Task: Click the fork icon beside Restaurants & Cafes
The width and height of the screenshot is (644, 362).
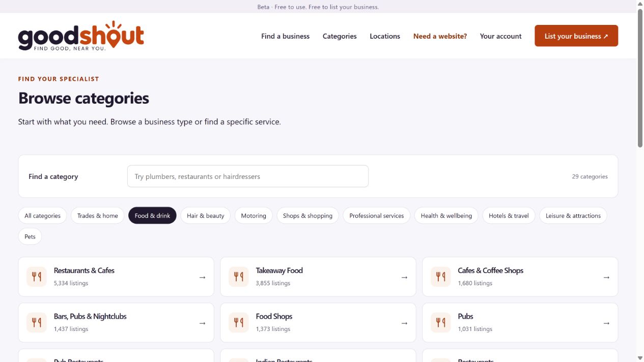Action: click(37, 277)
